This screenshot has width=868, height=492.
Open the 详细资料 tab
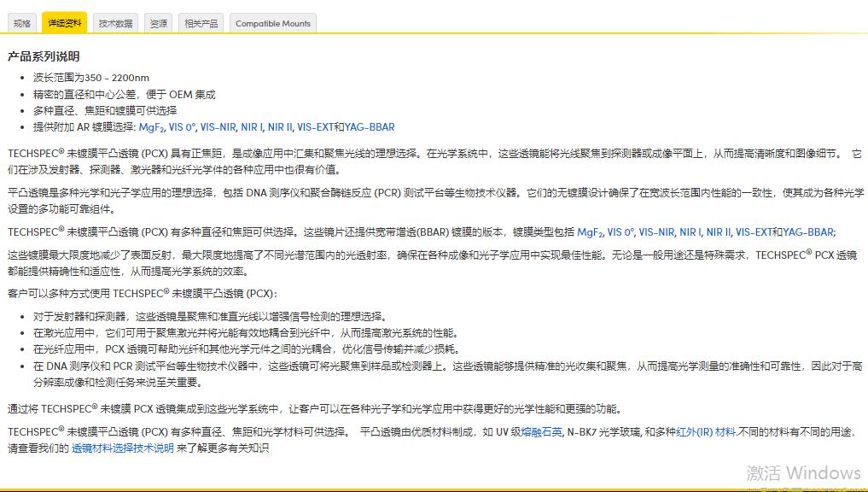point(64,23)
